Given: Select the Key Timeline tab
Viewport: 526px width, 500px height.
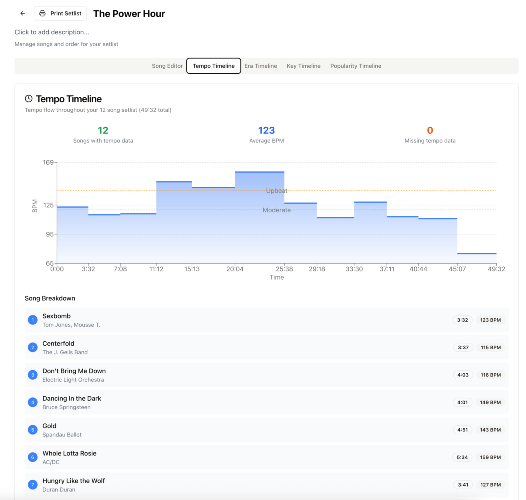Looking at the screenshot, I should point(303,66).
